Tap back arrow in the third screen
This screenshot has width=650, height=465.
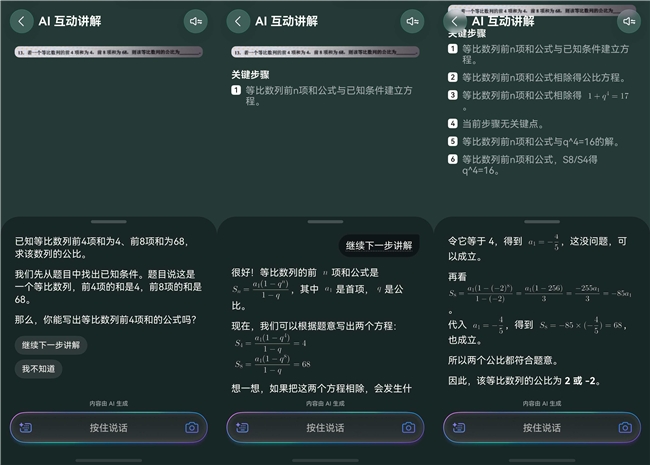click(455, 21)
